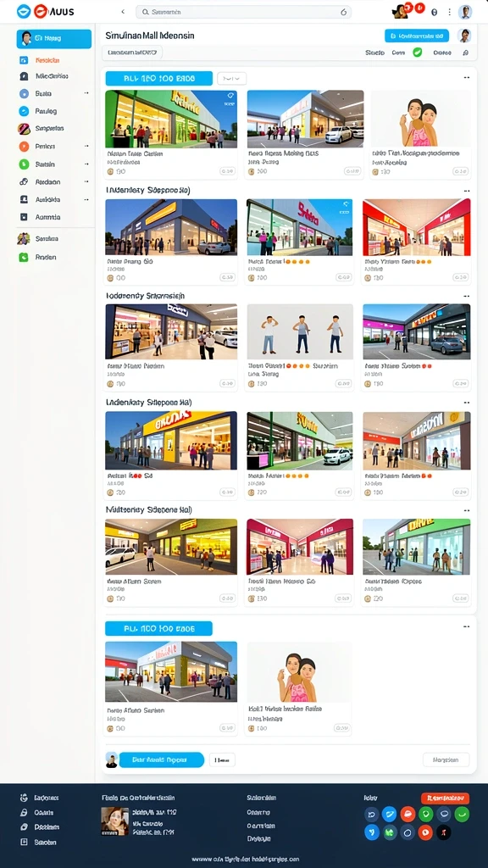Click the green circle icon in the left sidebar

click(x=24, y=164)
